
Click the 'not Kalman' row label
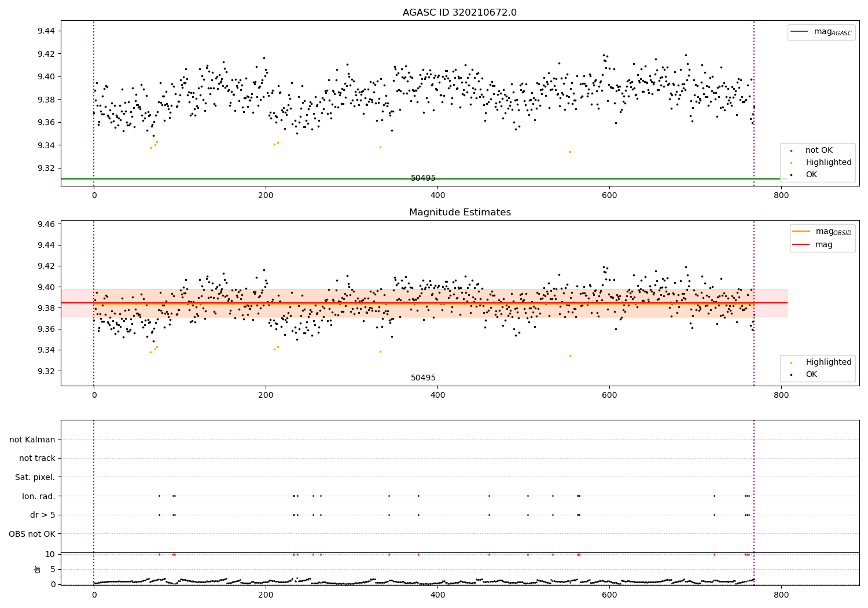32,439
